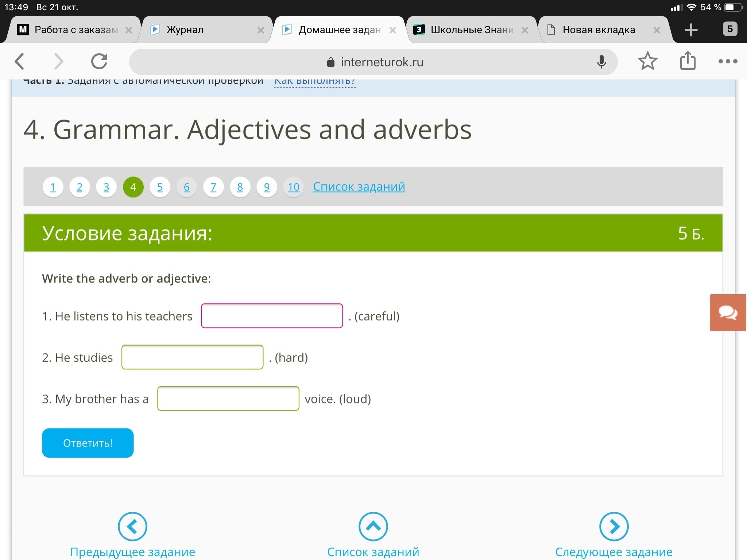This screenshot has width=747, height=560.
Task: Show open tabs counter 5
Action: point(730,29)
